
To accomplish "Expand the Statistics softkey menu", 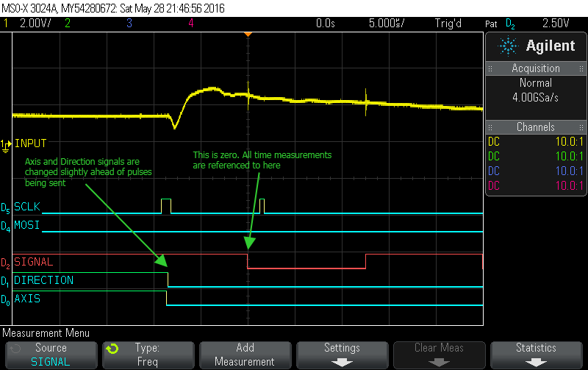I will (x=536, y=354).
